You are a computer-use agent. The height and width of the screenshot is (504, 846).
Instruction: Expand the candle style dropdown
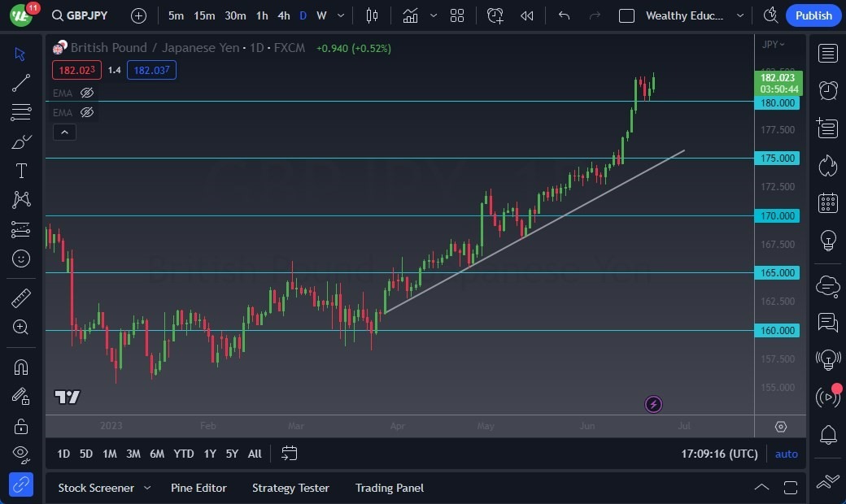pyautogui.click(x=432, y=15)
